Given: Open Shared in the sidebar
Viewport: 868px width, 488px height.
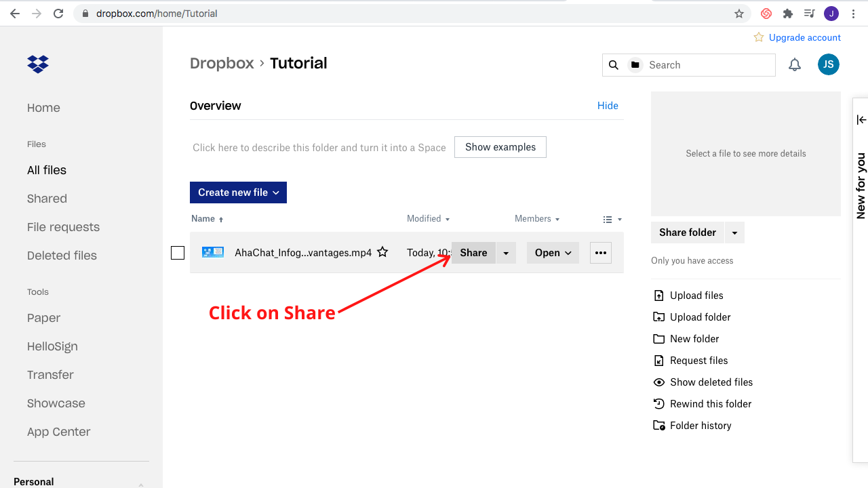Looking at the screenshot, I should 47,199.
